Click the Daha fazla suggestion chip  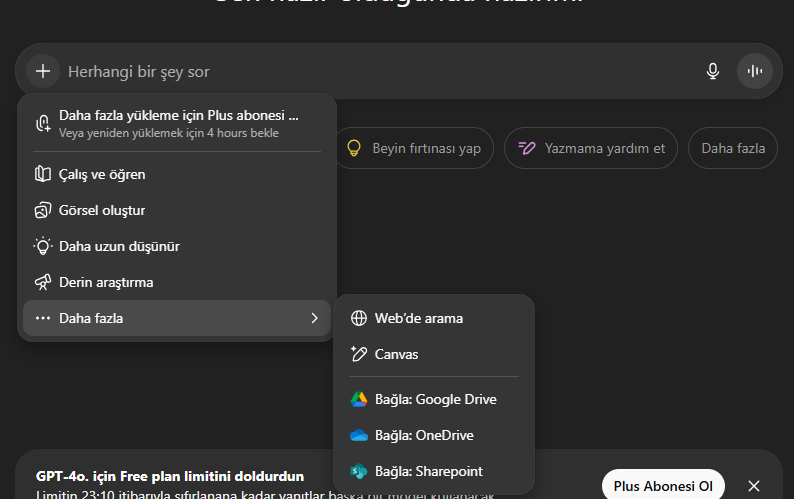point(733,148)
